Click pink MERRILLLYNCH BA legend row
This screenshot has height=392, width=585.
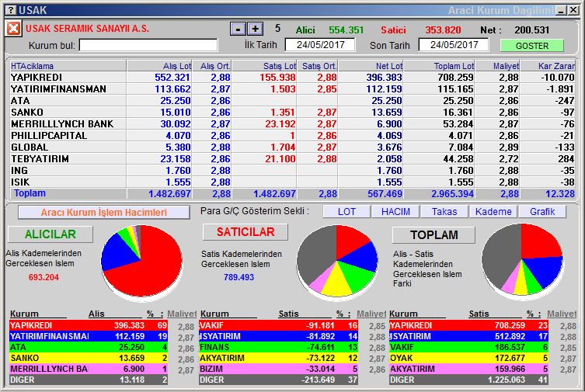coord(89,369)
